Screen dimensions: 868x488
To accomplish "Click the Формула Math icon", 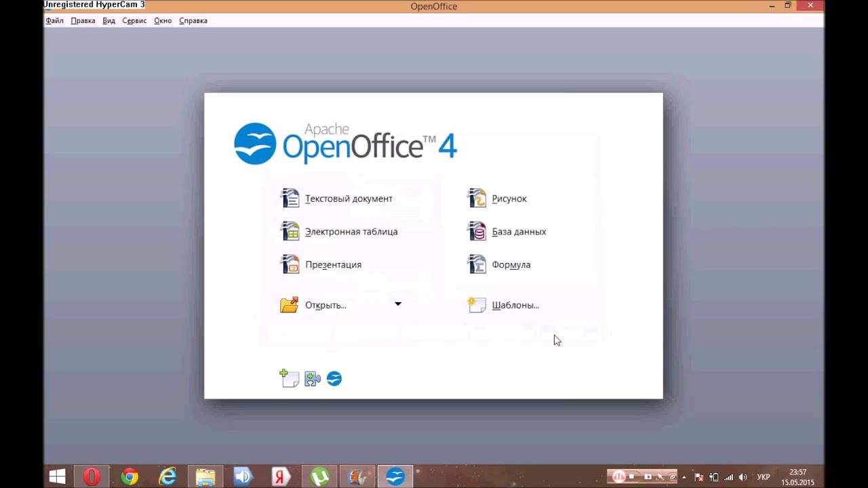I will 477,264.
